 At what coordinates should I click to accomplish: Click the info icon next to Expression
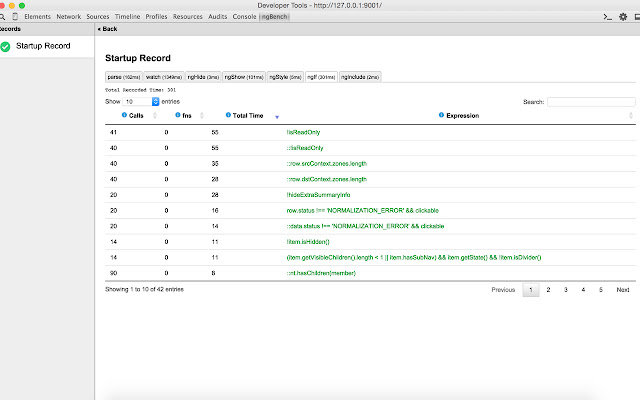coord(441,115)
